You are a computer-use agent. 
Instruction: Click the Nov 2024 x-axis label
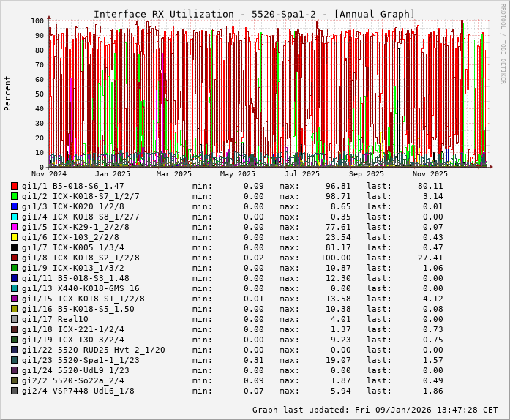tap(48, 174)
